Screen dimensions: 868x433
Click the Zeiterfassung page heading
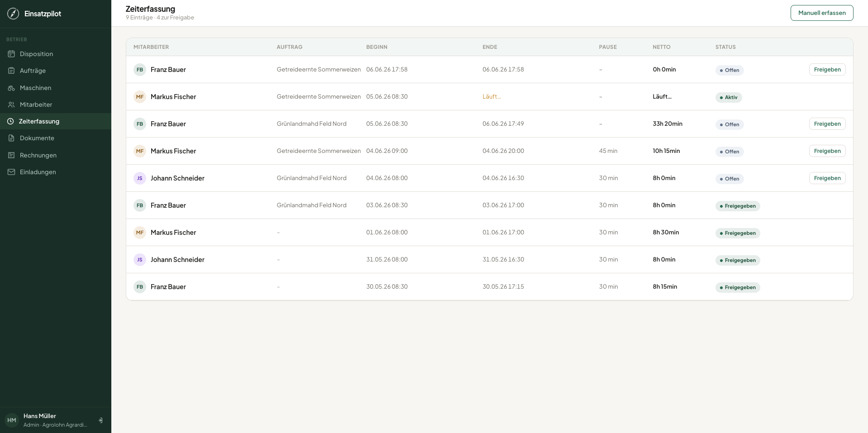[150, 9]
